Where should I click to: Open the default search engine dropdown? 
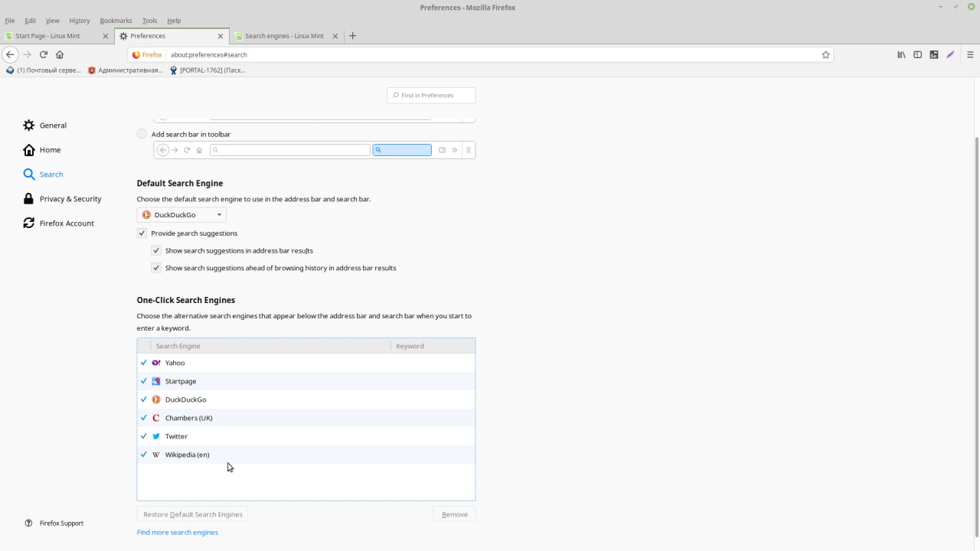[181, 215]
